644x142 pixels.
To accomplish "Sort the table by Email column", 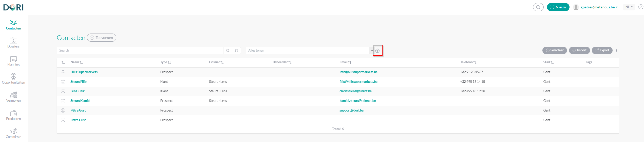I will coord(345,62).
